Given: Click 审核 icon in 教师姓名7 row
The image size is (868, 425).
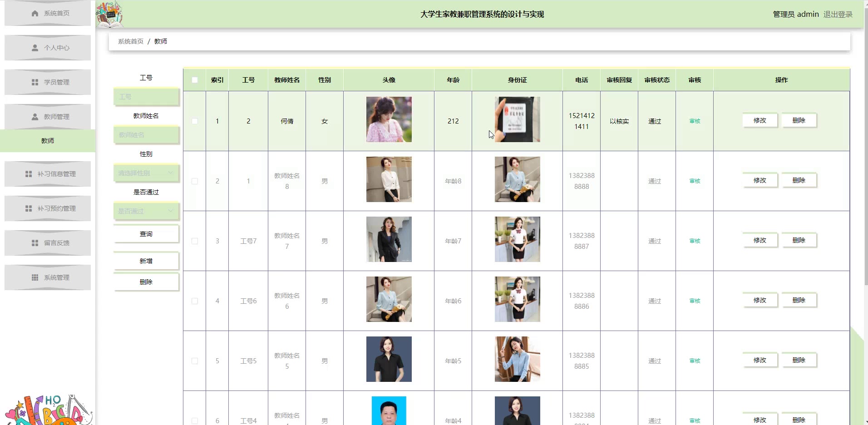Looking at the screenshot, I should click(695, 241).
